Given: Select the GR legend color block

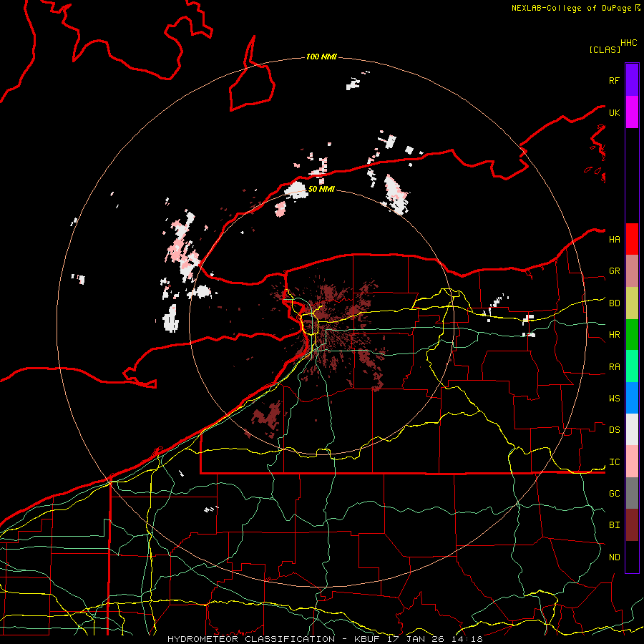Looking at the screenshot, I should tap(632, 271).
